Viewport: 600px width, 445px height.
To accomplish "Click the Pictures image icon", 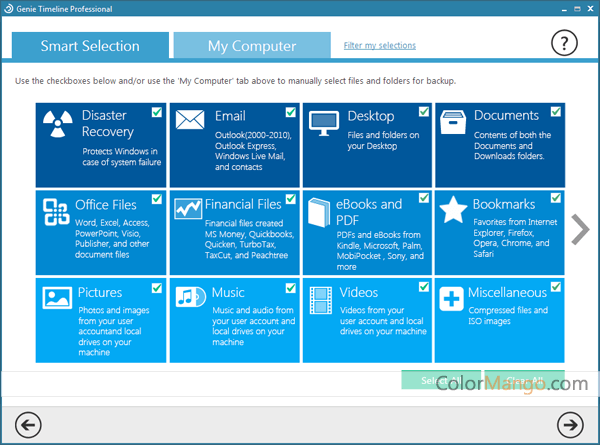I will point(57,297).
